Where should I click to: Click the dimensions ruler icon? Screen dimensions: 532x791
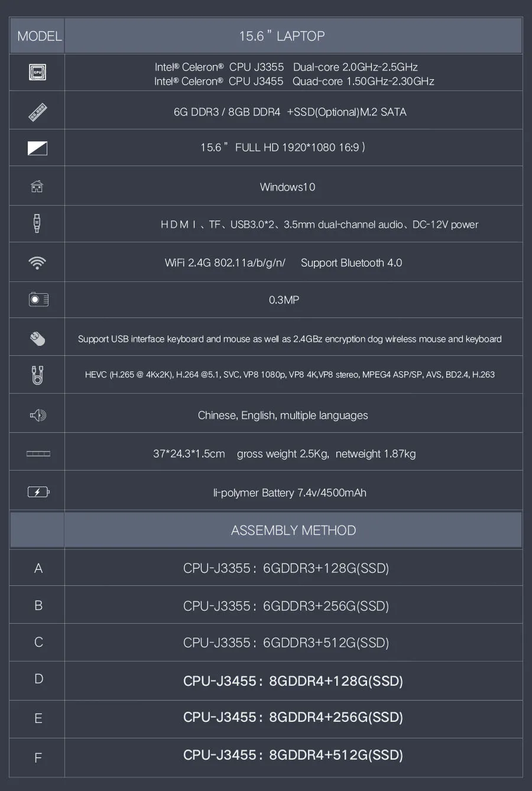pos(38,453)
